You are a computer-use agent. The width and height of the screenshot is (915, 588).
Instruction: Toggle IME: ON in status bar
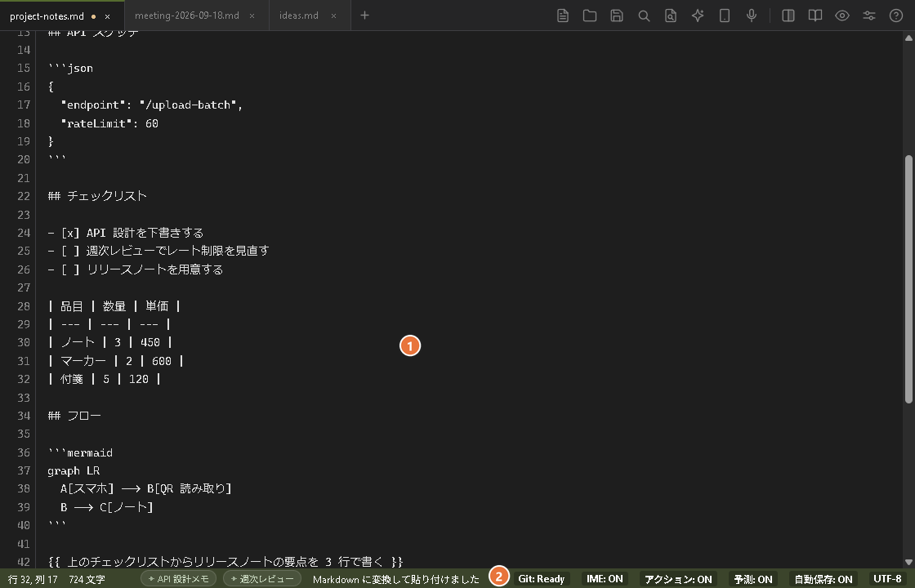[605, 579]
